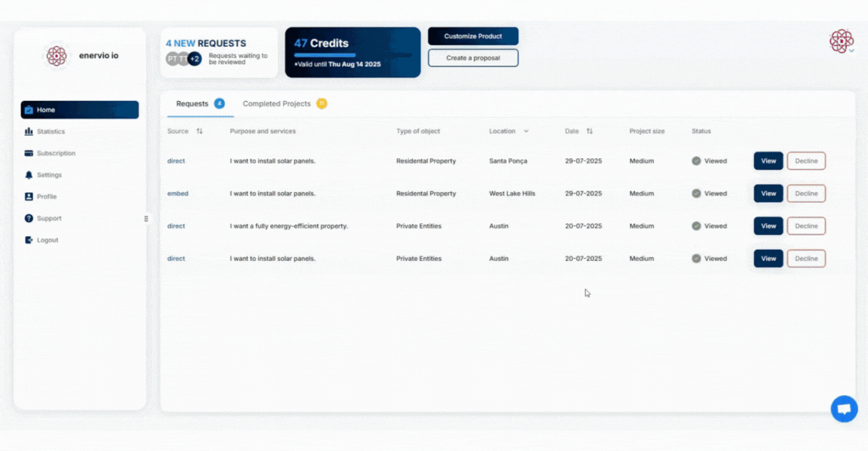Switch to the Completed Projects tab

[x=277, y=104]
